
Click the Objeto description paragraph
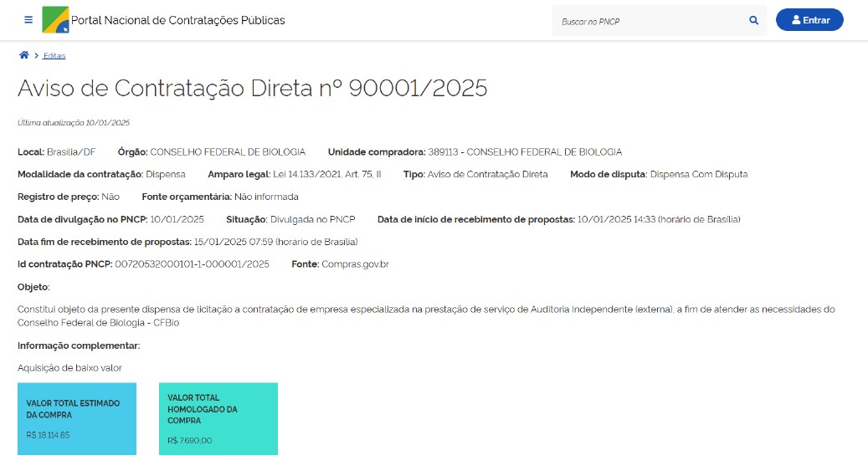pyautogui.click(x=425, y=315)
